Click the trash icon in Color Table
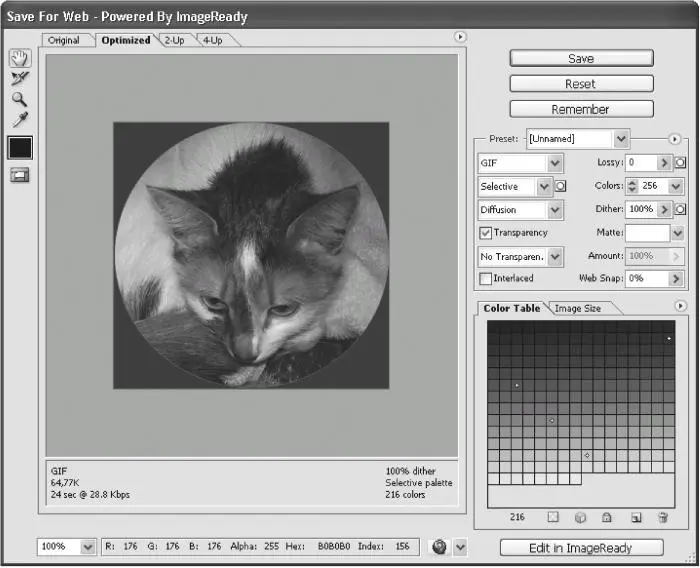The image size is (700, 568). coord(662,517)
